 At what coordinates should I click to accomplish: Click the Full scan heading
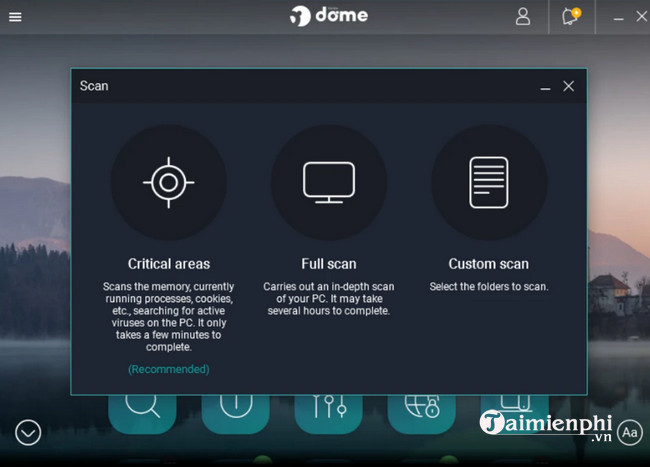coord(329,264)
